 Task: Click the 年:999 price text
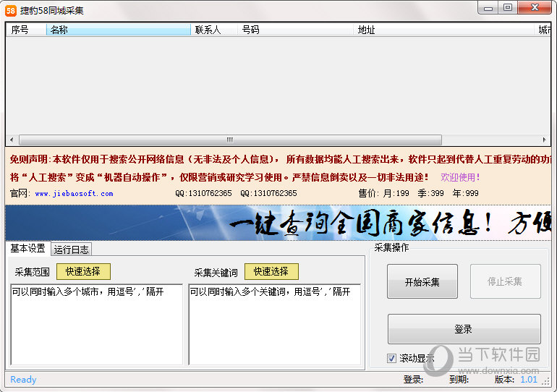pos(465,194)
